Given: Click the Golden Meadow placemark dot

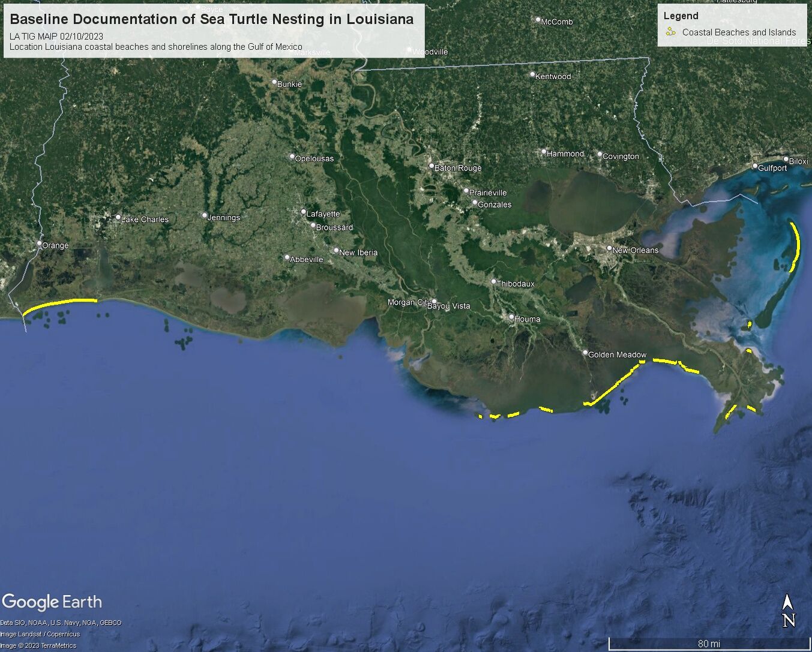Looking at the screenshot, I should (585, 353).
